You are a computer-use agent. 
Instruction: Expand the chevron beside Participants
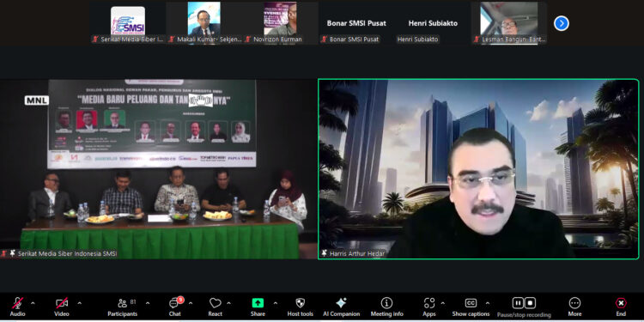click(x=148, y=303)
